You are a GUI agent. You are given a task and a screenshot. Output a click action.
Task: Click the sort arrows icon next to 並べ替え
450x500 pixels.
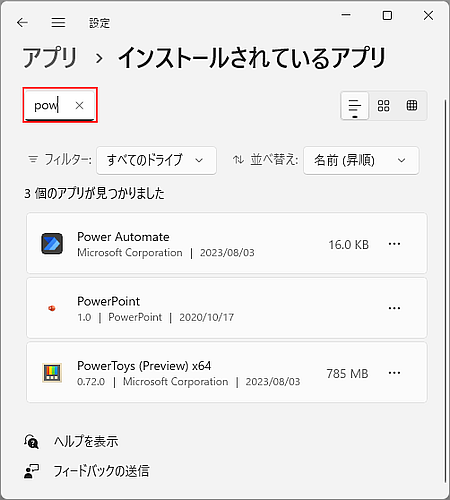(x=238, y=160)
